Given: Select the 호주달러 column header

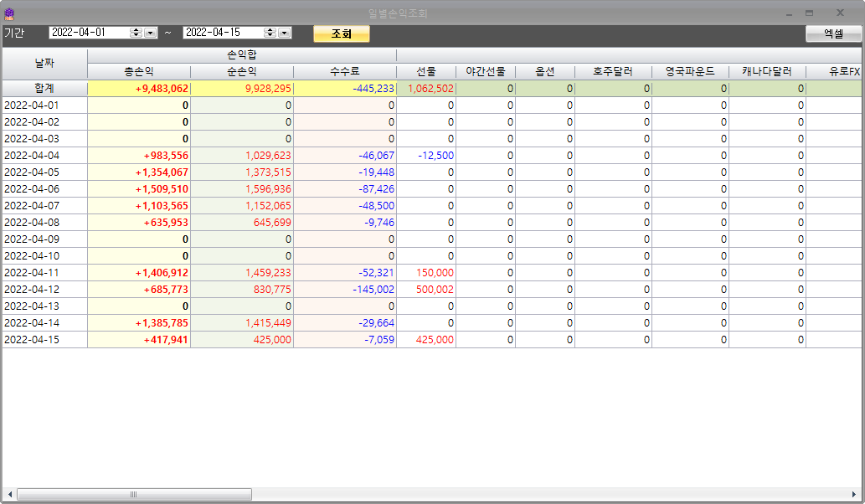Looking at the screenshot, I should tap(613, 72).
